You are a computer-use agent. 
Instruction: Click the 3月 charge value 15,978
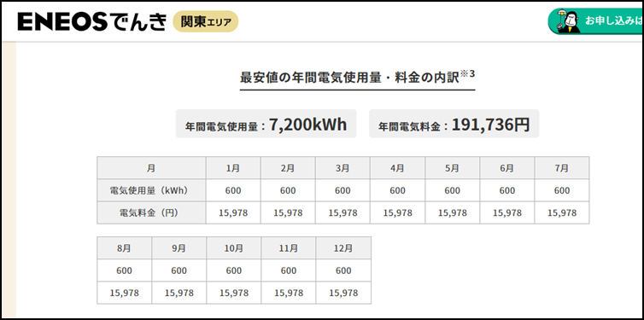click(342, 213)
